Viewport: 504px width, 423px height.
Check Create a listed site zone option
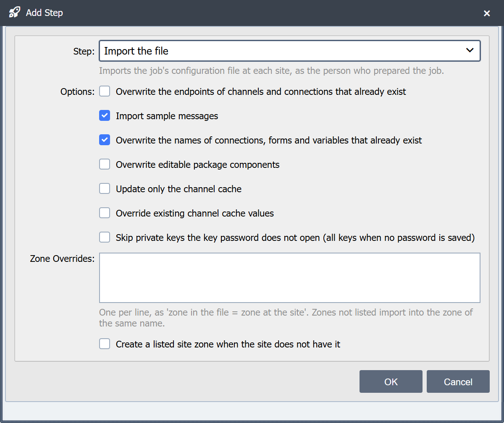(105, 344)
